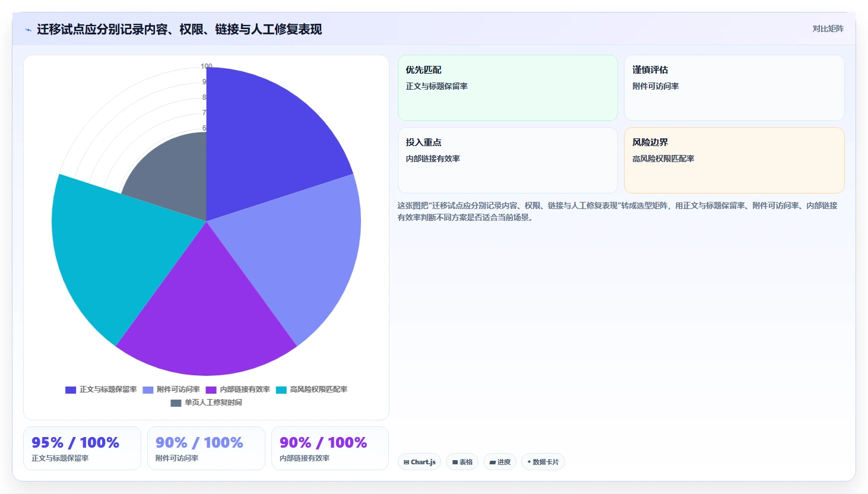Click the 90% / 100% 内部链接有效率 stat card

330,448
